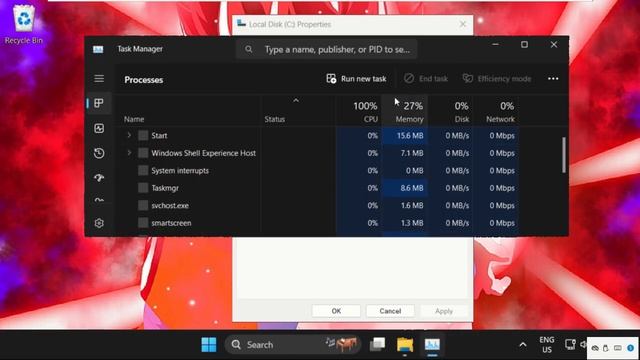640x360 pixels.
Task: Click the sort arrow above Status column
Action: point(296,100)
